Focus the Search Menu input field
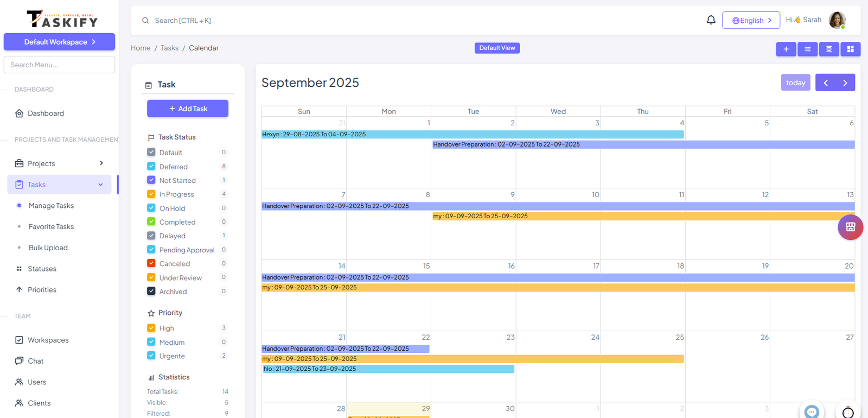This screenshot has width=868, height=418. coord(59,65)
